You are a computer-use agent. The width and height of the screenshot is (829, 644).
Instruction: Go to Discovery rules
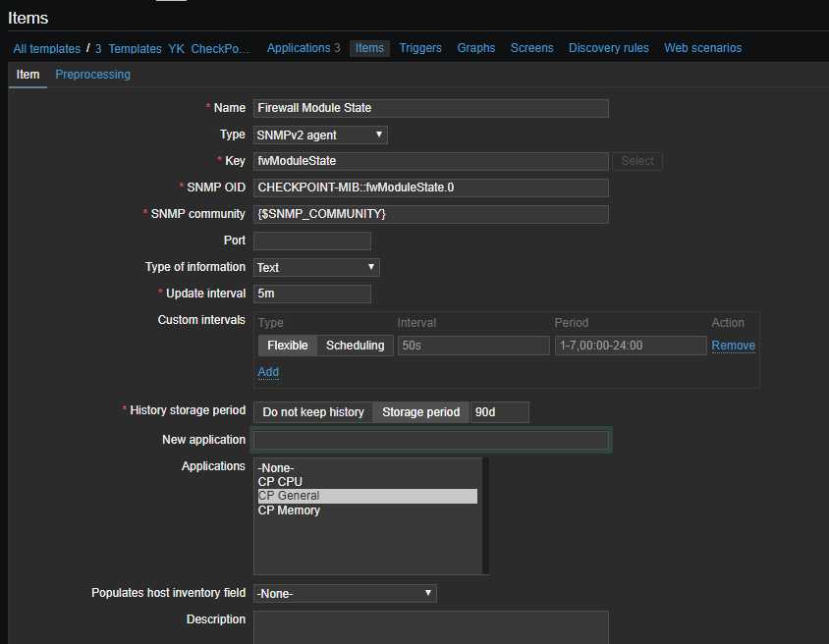click(x=608, y=48)
